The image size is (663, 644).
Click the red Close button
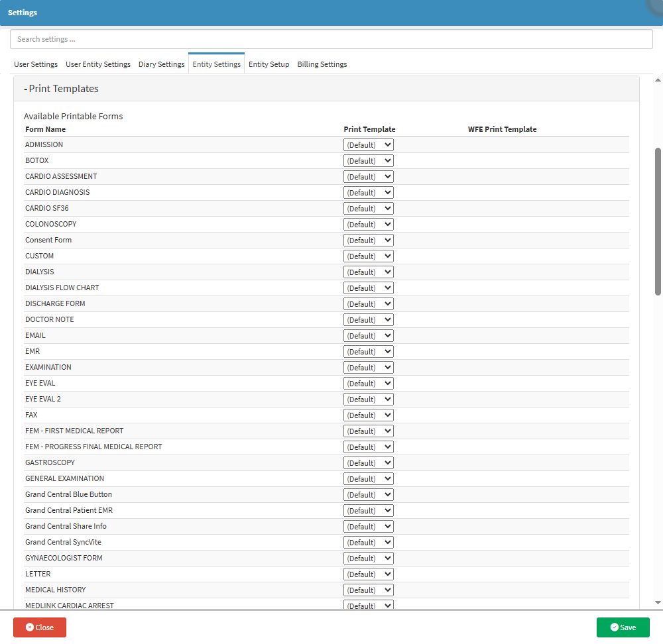coord(40,627)
